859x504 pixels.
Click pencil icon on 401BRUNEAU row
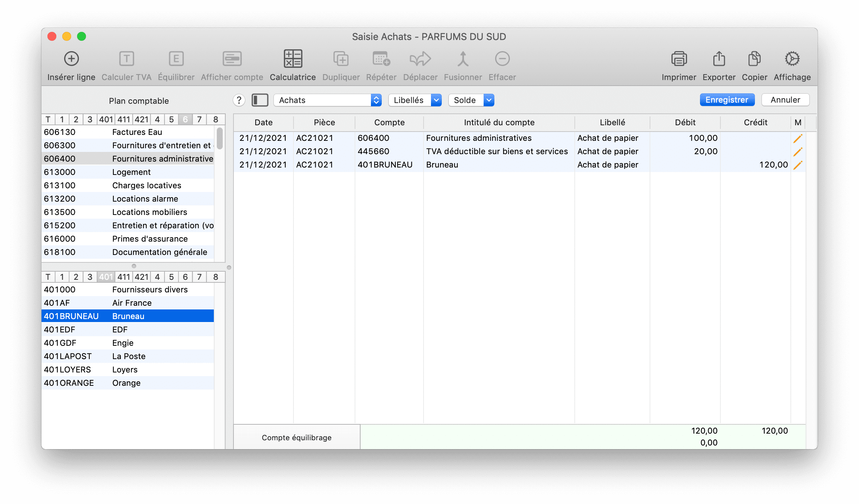click(797, 165)
